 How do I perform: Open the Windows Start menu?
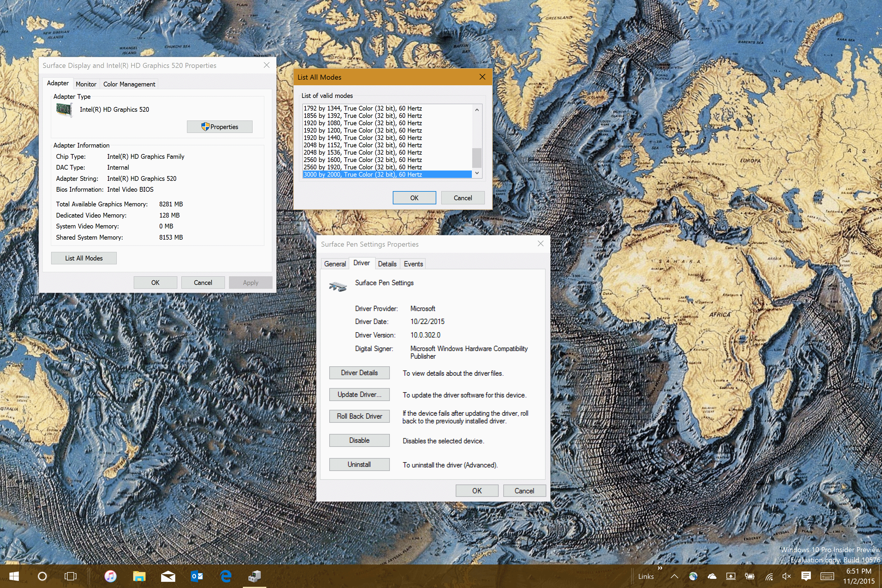14,576
